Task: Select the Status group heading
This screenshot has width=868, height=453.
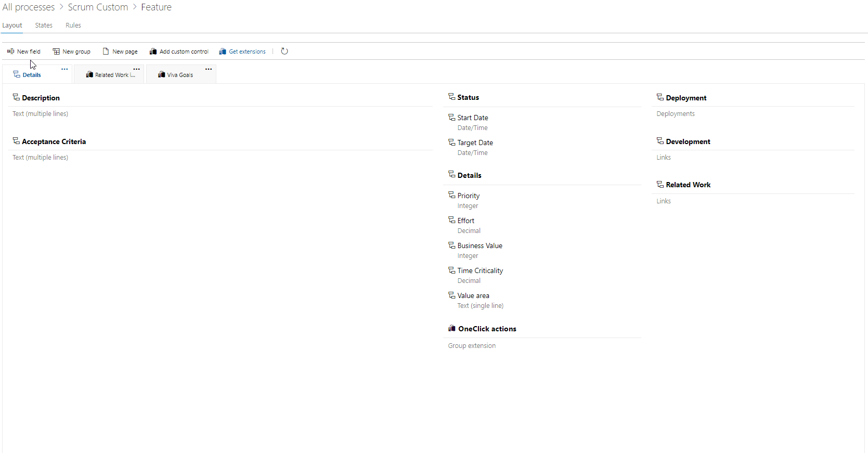Action: point(468,97)
